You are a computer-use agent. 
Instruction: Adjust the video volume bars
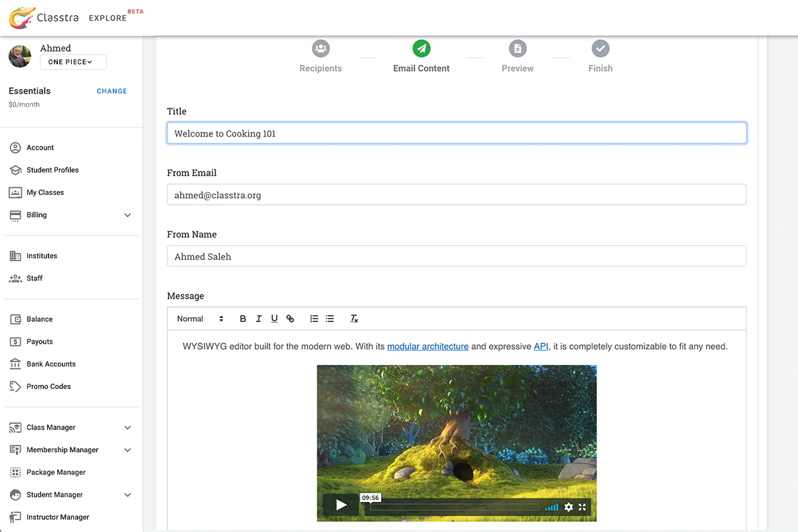pos(551,507)
